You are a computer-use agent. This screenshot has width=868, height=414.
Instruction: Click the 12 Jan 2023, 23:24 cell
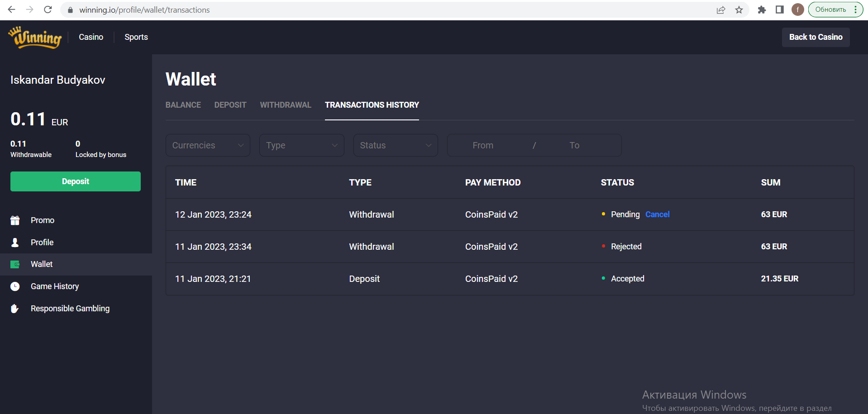point(213,214)
